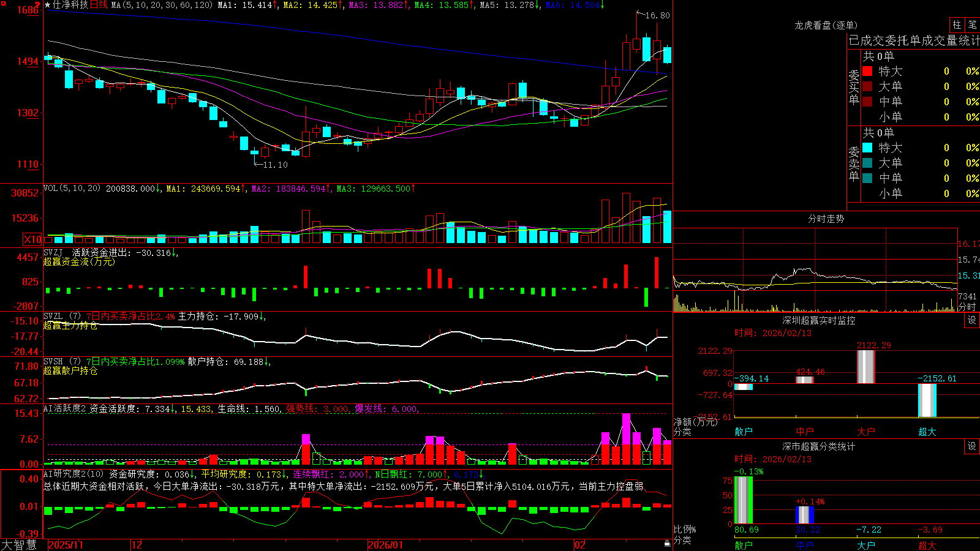This screenshot has height=551, width=980.
Task: Click the 日线 period label
Action: tap(99, 5)
